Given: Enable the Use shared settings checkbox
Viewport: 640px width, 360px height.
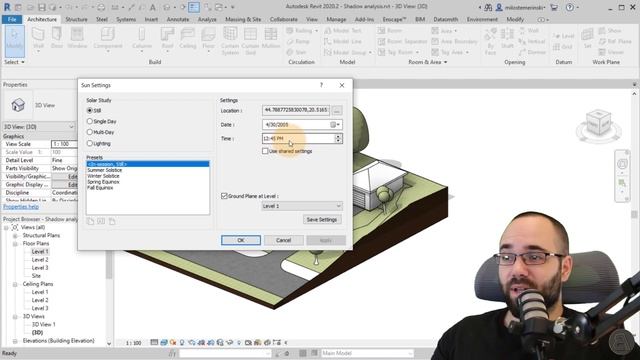Looking at the screenshot, I should click(x=265, y=151).
